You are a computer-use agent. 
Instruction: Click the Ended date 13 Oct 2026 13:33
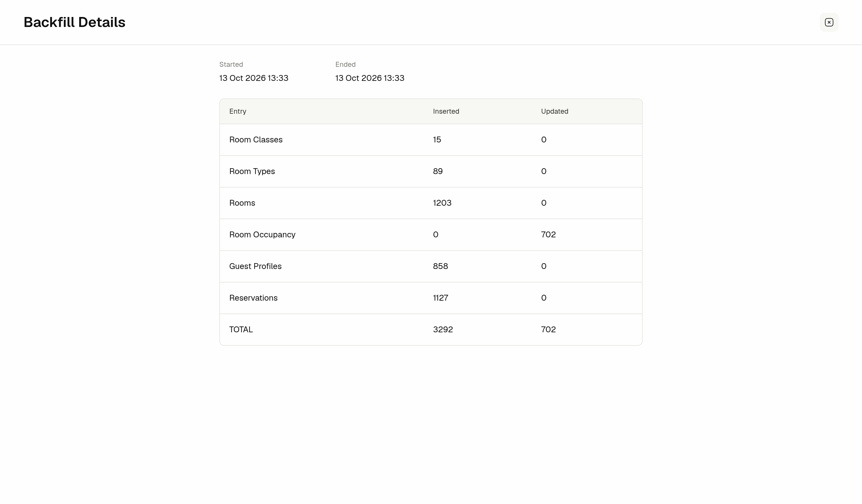click(370, 78)
